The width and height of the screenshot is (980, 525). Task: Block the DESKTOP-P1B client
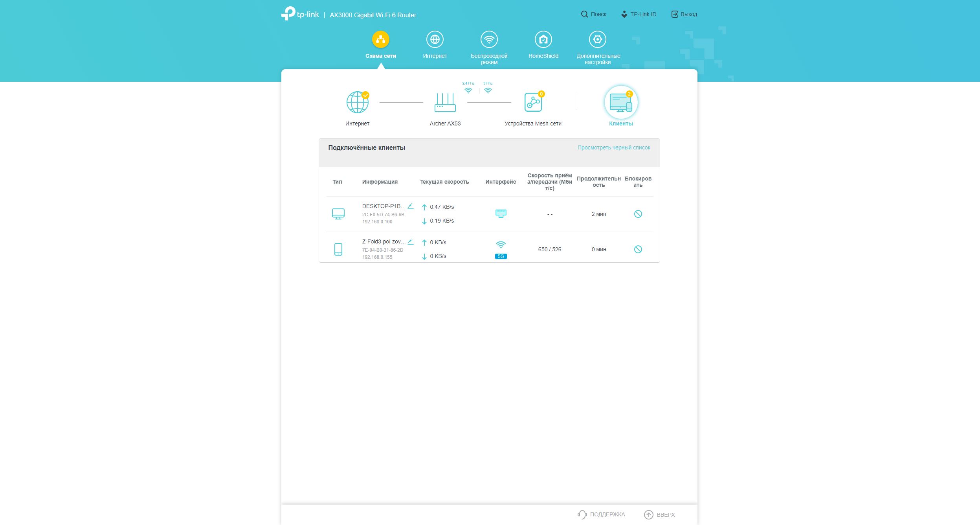pos(638,214)
